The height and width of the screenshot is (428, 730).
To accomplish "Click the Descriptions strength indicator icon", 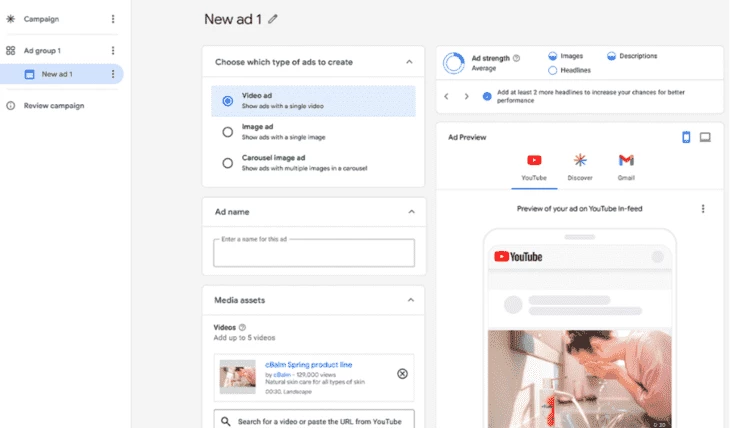I will pos(611,56).
